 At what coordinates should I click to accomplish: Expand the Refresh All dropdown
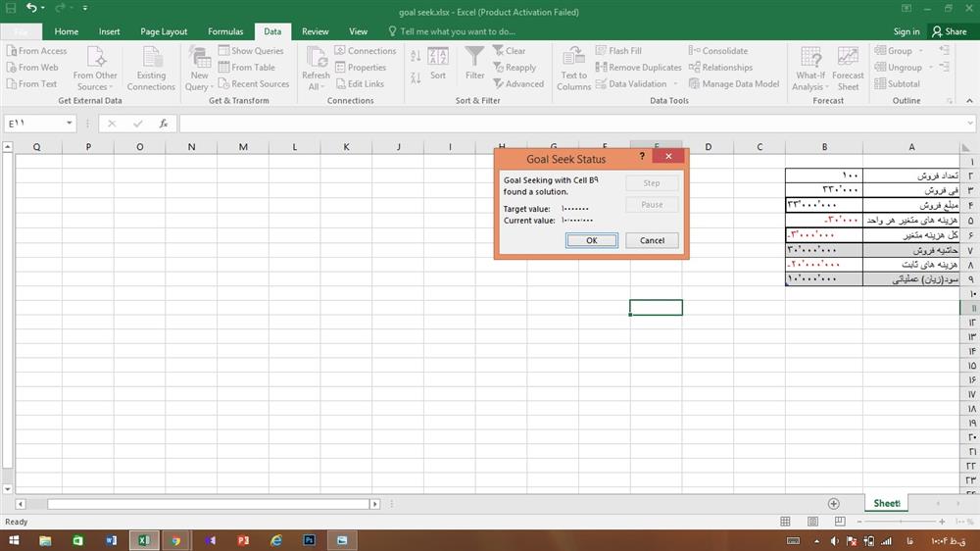(316, 86)
